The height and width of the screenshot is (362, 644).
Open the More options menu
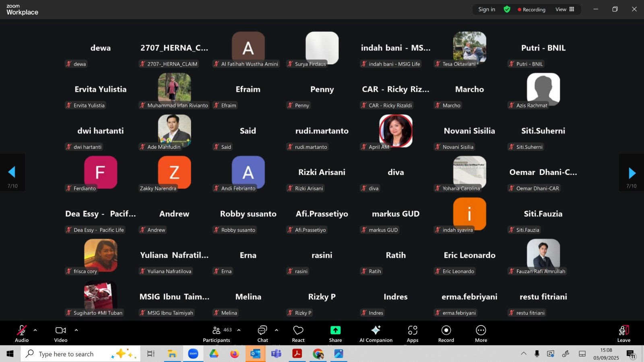point(481,334)
